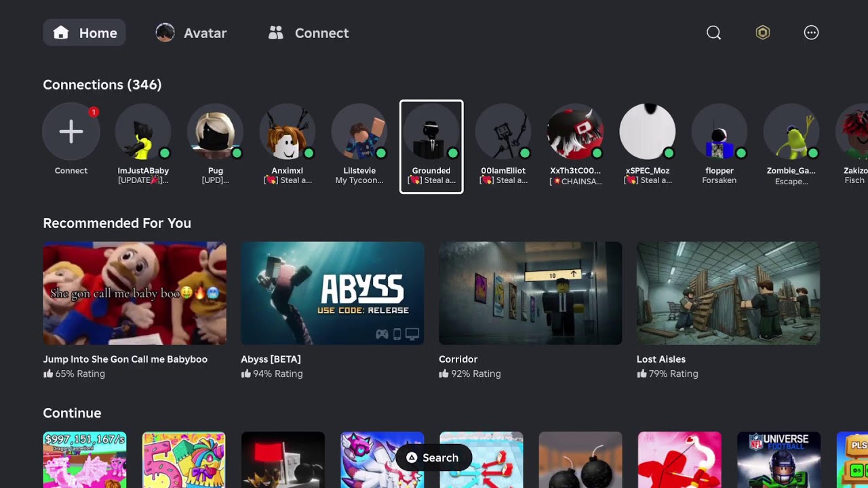Click the plus Connect button

71,131
